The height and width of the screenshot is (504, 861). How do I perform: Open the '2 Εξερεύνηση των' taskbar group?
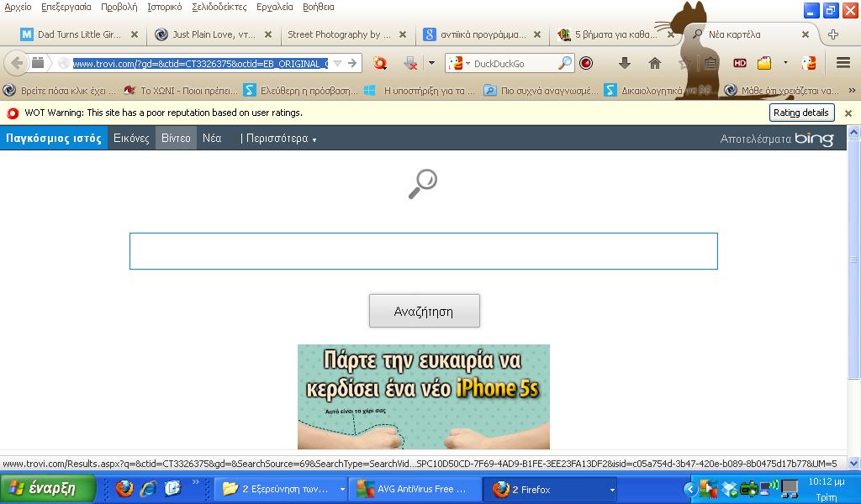pyautogui.click(x=281, y=489)
